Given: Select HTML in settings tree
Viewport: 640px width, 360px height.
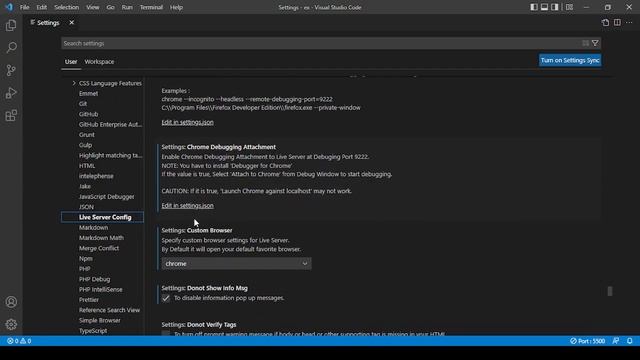Looking at the screenshot, I should pos(87,166).
